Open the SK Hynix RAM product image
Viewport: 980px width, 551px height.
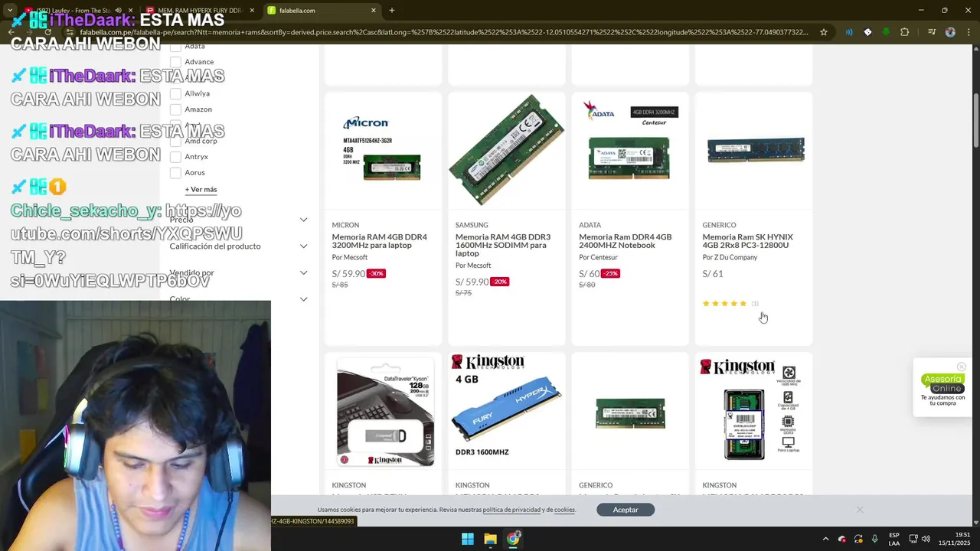click(753, 150)
